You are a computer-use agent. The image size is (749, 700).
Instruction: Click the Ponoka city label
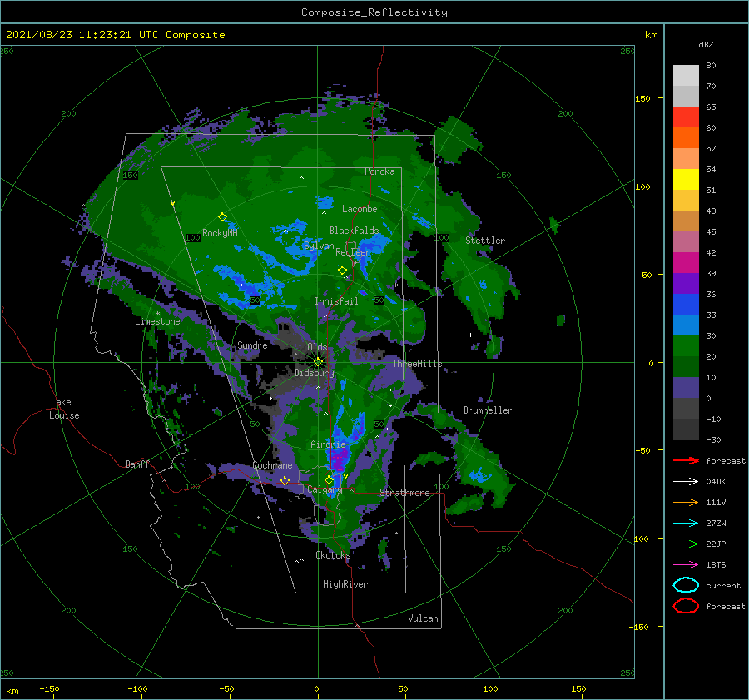(379, 171)
